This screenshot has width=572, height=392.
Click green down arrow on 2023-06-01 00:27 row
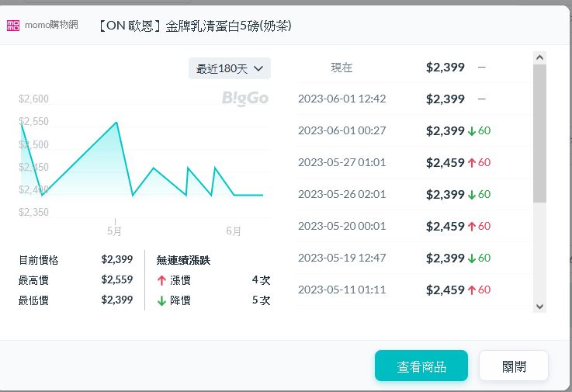471,131
